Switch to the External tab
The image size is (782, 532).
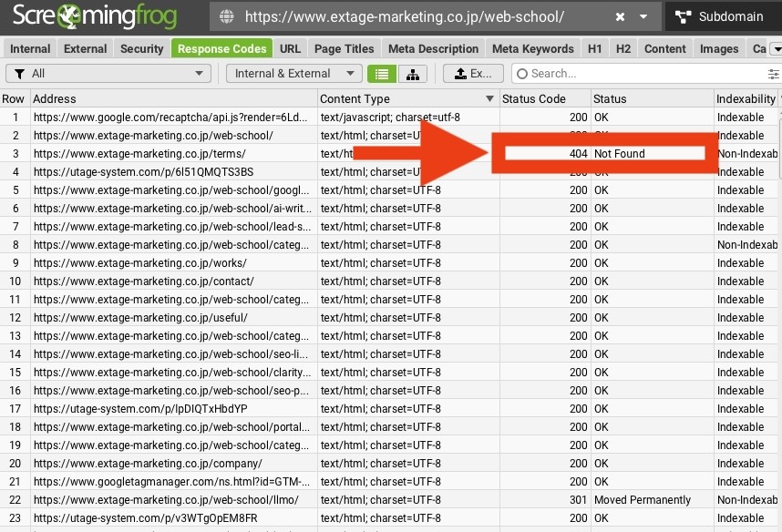click(86, 49)
